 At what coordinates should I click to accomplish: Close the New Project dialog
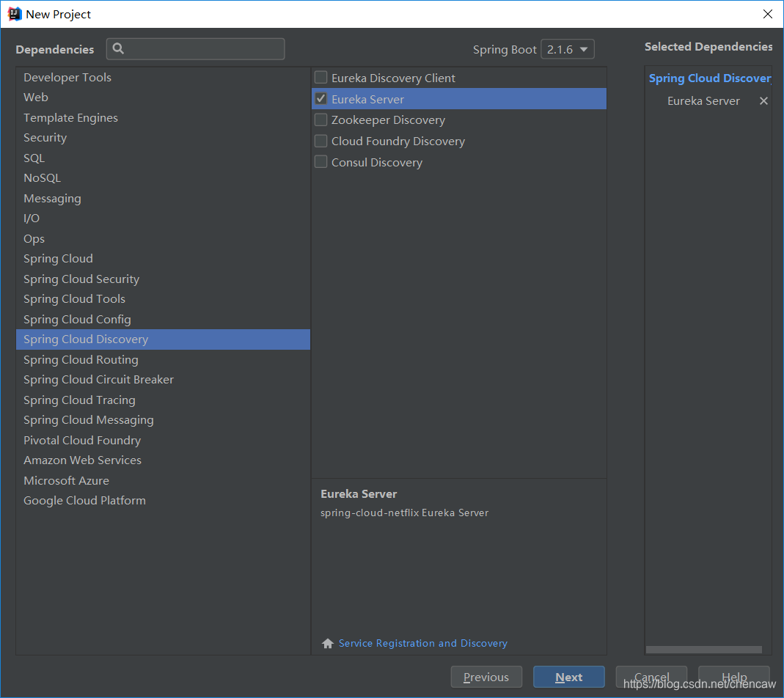(768, 14)
